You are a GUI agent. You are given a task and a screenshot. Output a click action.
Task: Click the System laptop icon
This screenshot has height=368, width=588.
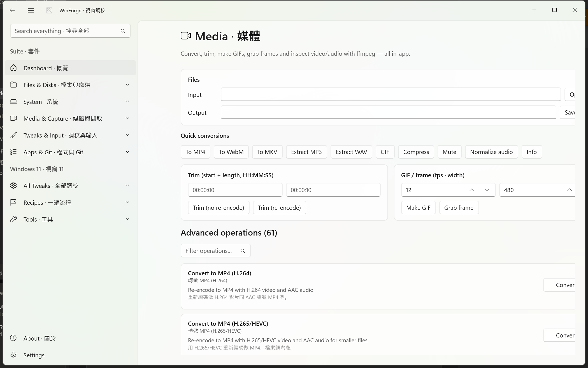tap(13, 101)
